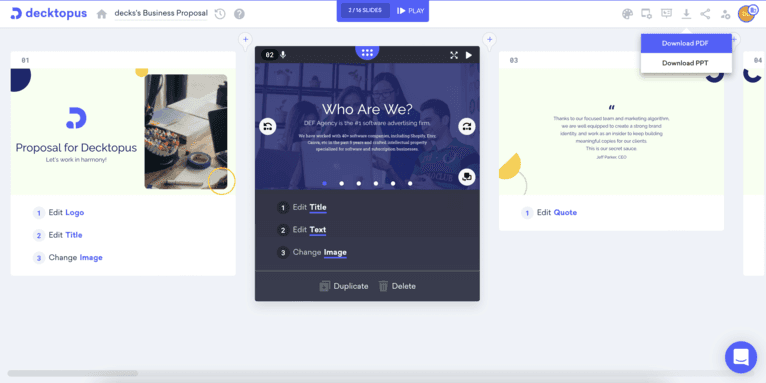Click the PLAY button
The height and width of the screenshot is (383, 766).
point(410,11)
